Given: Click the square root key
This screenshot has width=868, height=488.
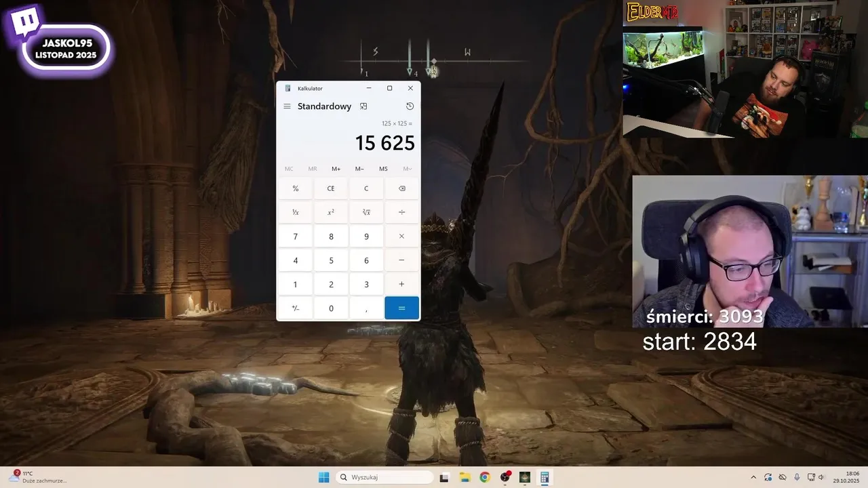Looking at the screenshot, I should click(x=366, y=212).
